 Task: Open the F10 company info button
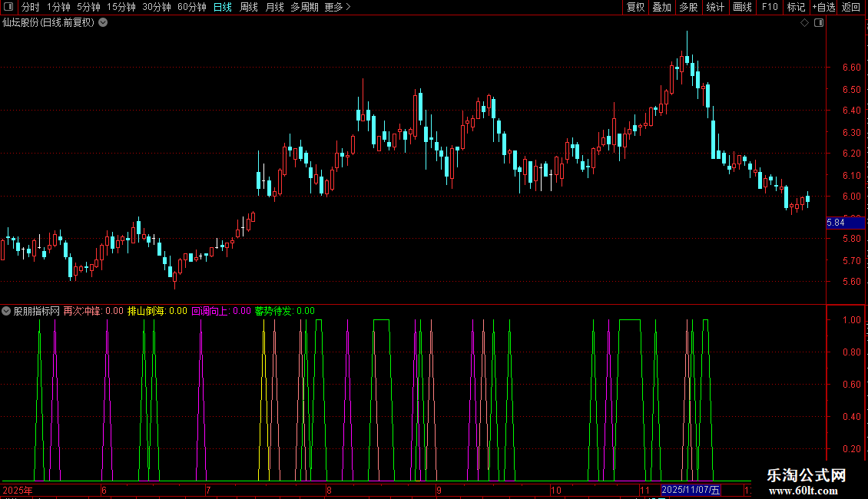(770, 7)
